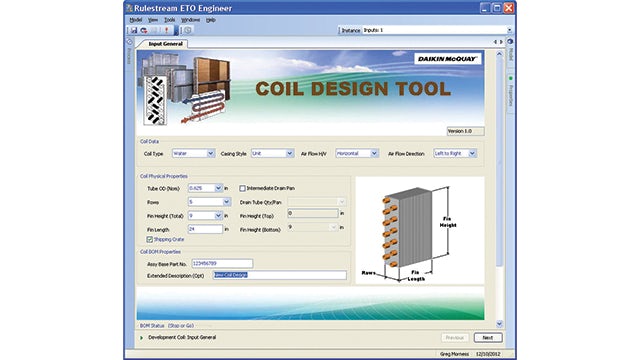
Task: Maximize the Rulestream window
Action: (496, 8)
